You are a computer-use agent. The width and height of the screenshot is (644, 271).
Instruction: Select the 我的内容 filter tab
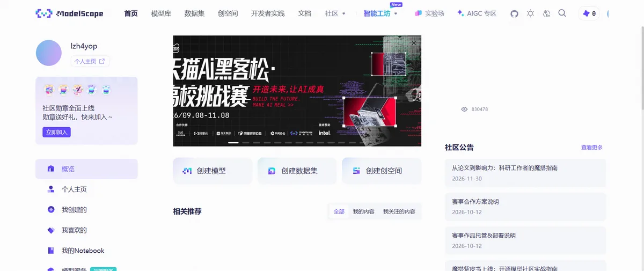coord(363,211)
